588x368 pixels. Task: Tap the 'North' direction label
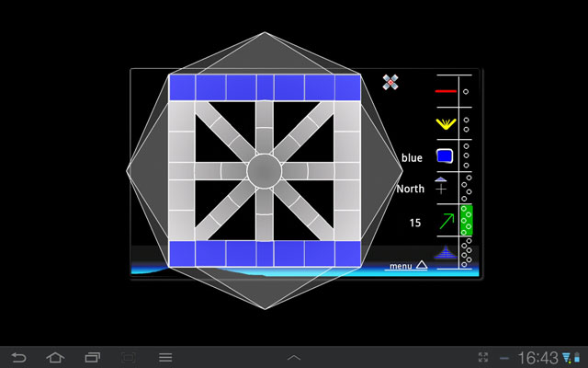[411, 189]
